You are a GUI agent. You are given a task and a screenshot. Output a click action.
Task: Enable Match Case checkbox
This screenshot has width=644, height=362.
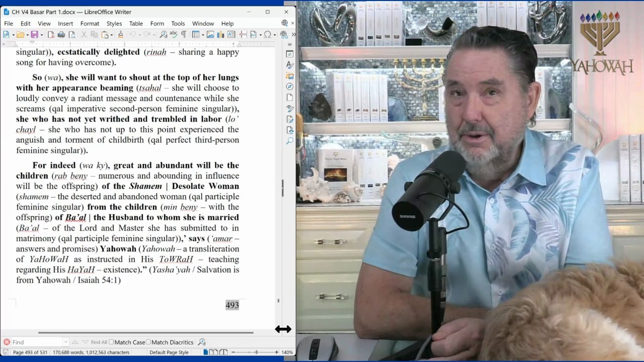(111, 342)
